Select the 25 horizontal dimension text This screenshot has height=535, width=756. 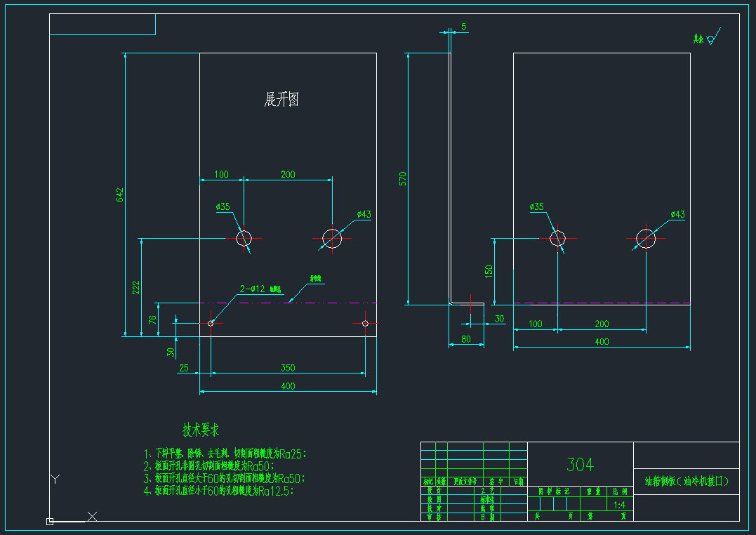(184, 368)
